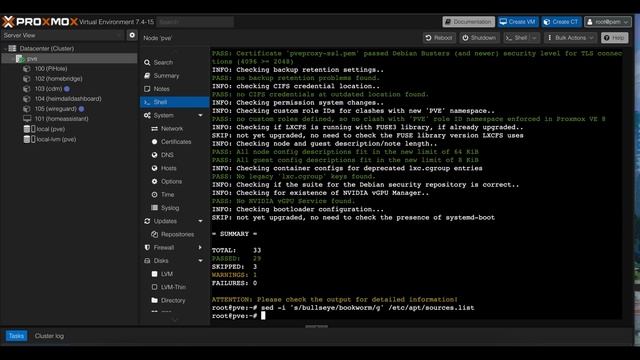Viewport: 640px width, 360px height.
Task: Open Shell in node menu
Action: tap(174, 102)
